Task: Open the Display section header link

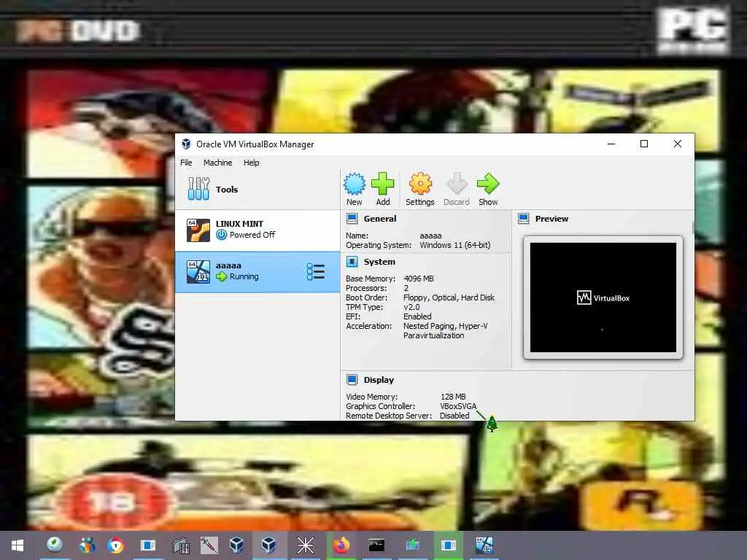Action: (379, 380)
